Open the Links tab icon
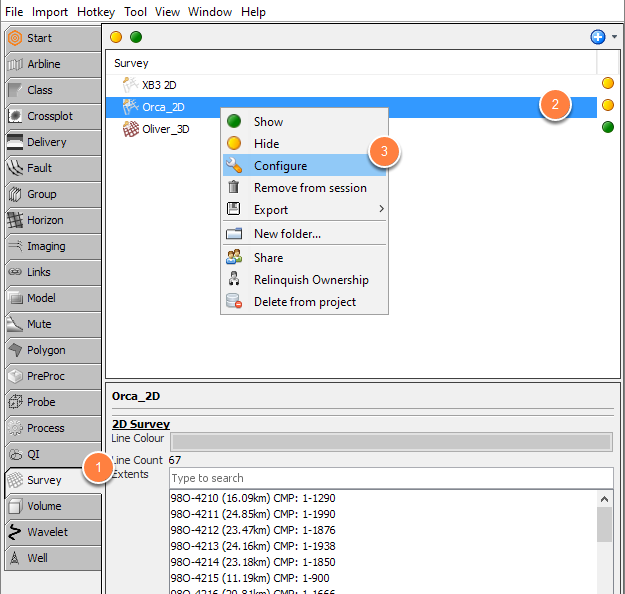 click(15, 272)
